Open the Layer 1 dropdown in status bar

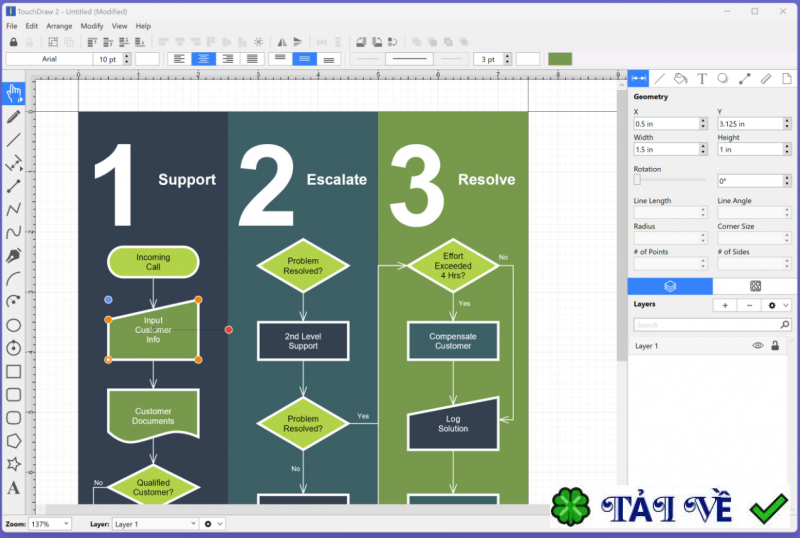(x=154, y=523)
